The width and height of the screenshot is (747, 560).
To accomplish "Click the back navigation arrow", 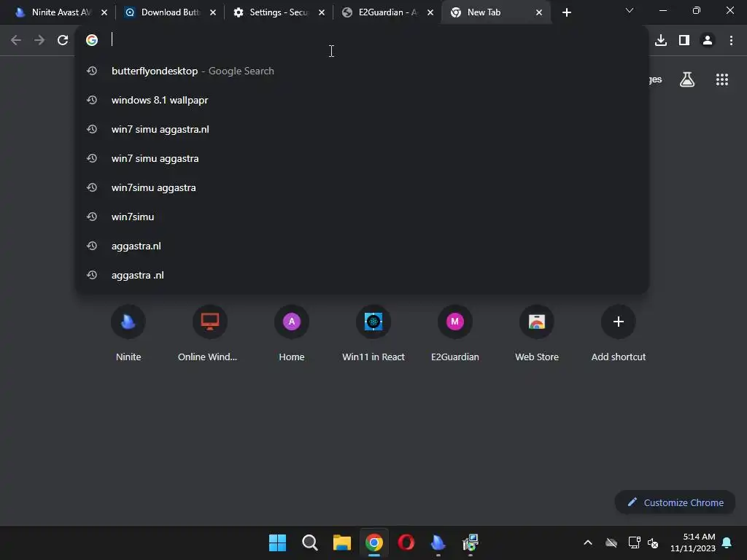I will [16, 41].
